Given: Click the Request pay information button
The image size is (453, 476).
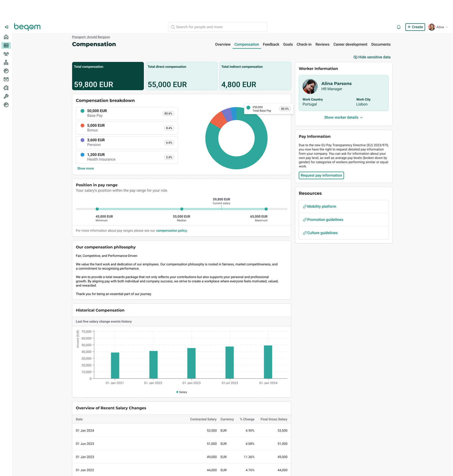Looking at the screenshot, I should pyautogui.click(x=321, y=175).
